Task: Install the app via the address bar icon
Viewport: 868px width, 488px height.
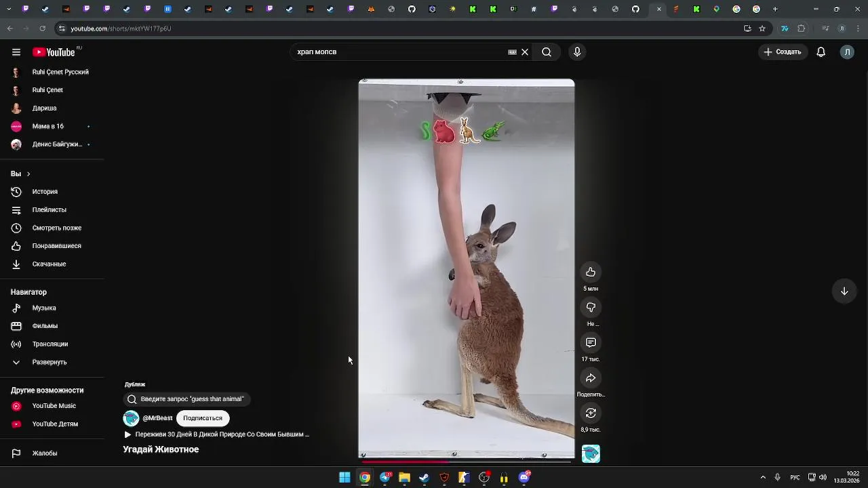Action: pos(747,28)
